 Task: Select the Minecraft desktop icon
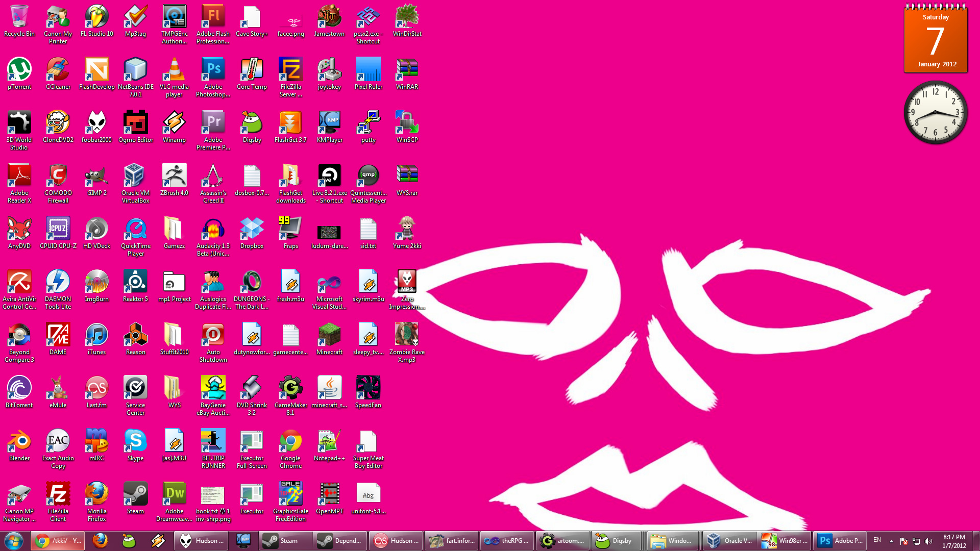330,339
